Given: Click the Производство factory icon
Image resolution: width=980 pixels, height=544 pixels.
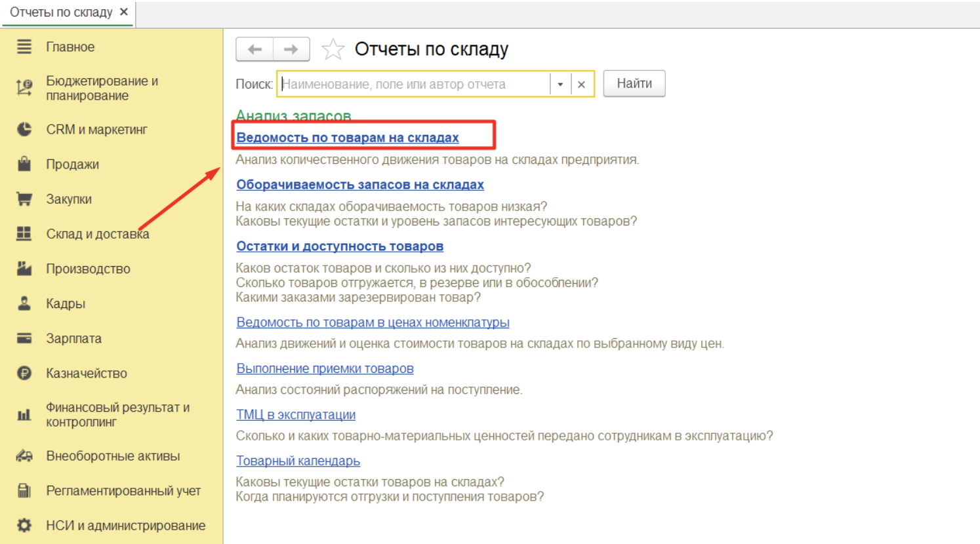Looking at the screenshot, I should 24,268.
